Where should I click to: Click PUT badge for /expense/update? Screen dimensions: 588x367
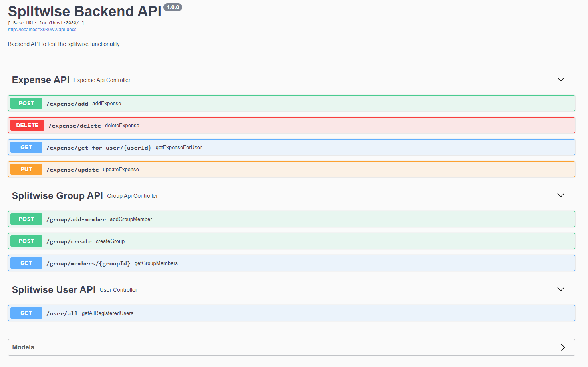point(26,169)
